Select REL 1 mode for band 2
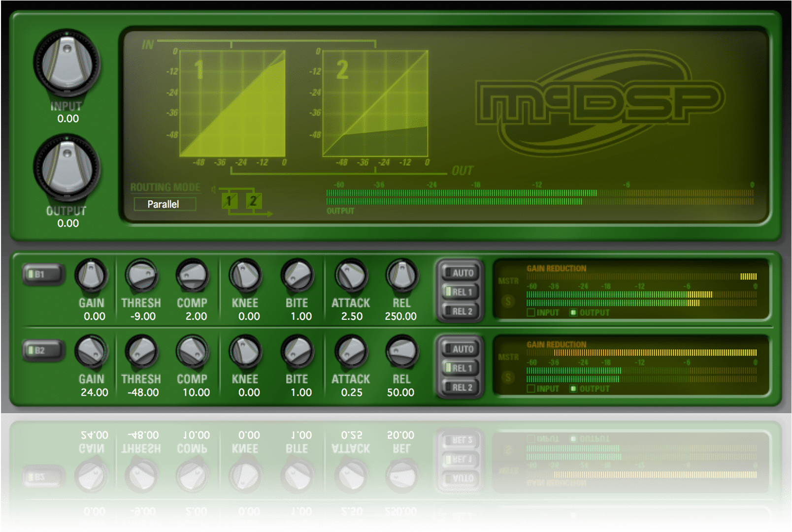 click(x=460, y=368)
